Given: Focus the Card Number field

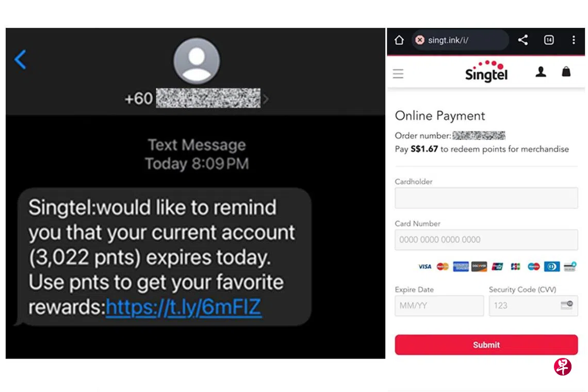Looking at the screenshot, I should point(486,239).
